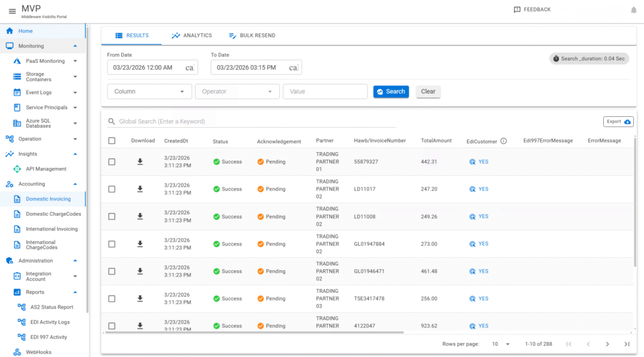Open the Operator dropdown
The image size is (644, 357).
pos(237,92)
